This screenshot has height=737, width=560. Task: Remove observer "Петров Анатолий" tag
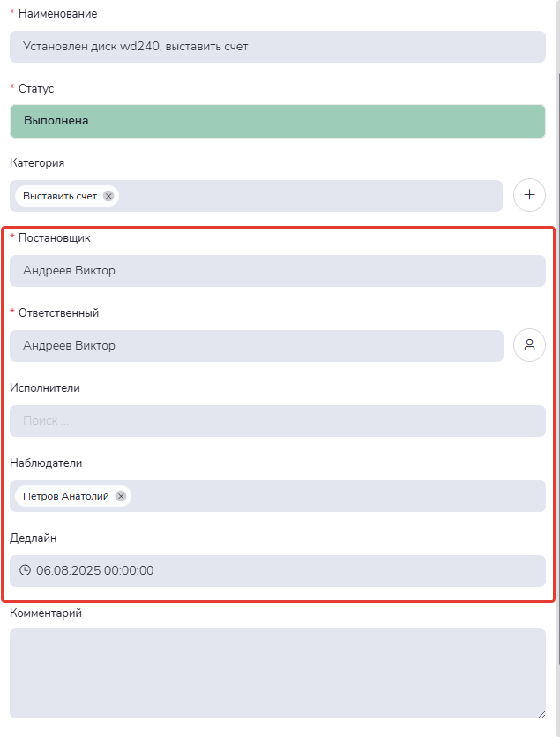[x=121, y=496]
